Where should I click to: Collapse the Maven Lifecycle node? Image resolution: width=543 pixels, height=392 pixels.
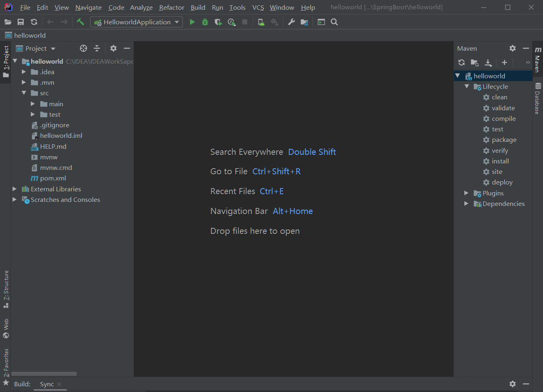(466, 86)
